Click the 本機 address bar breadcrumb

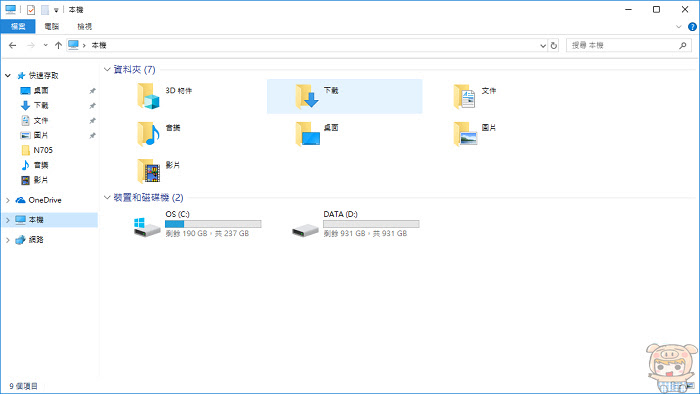99,45
